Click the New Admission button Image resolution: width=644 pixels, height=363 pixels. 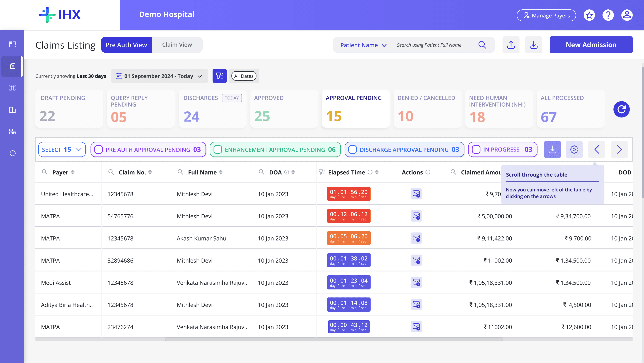coord(591,45)
